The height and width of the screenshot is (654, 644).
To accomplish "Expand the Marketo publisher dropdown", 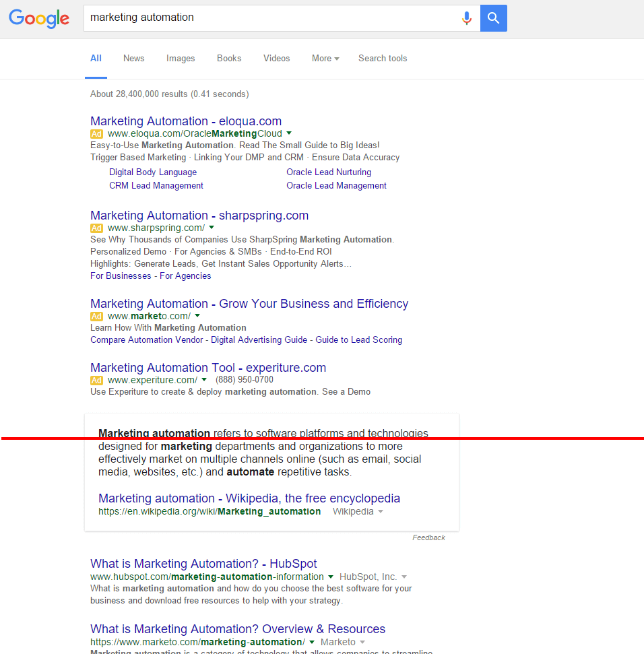I will tap(362, 642).
